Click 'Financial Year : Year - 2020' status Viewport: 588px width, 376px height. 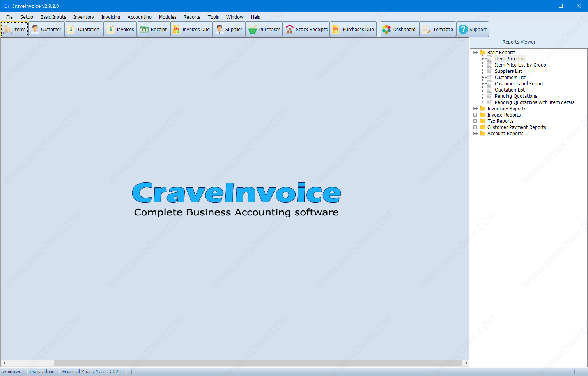92,372
